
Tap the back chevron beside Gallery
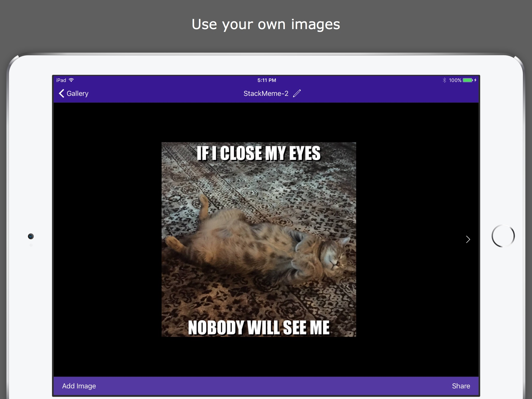[x=62, y=93]
